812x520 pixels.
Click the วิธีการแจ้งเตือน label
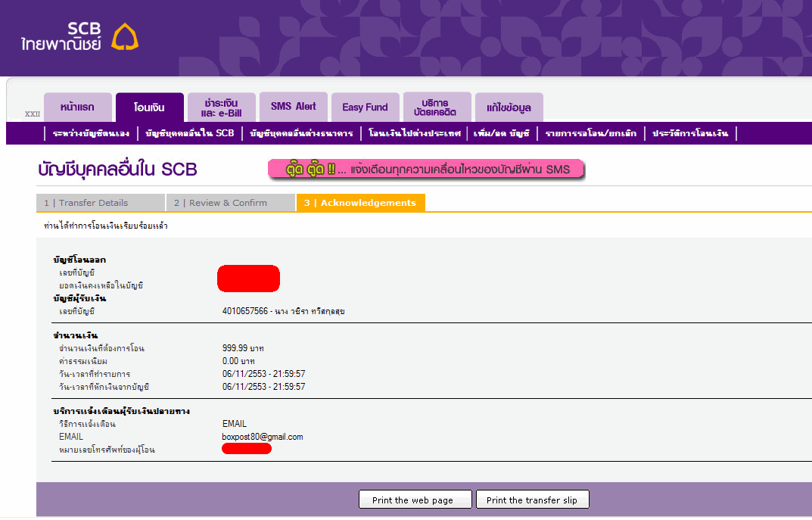point(88,424)
